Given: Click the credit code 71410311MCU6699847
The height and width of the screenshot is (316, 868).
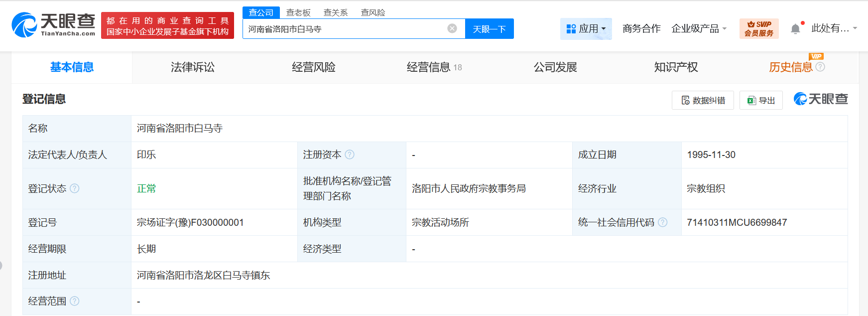Looking at the screenshot, I should 737,222.
